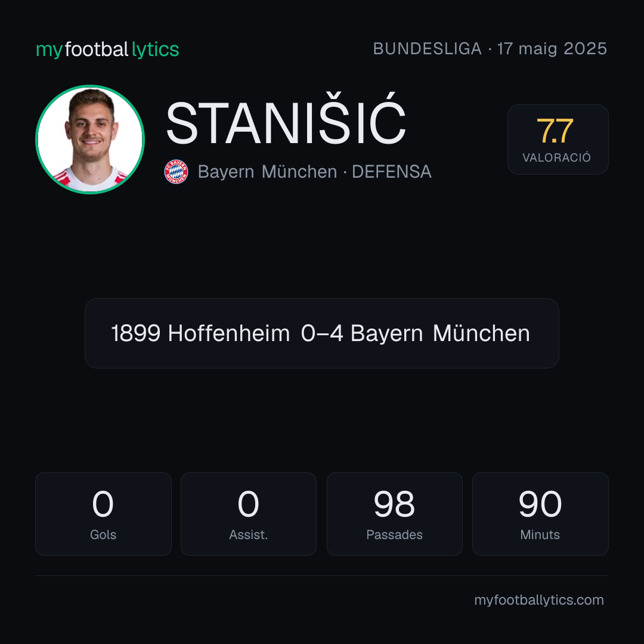Click the Bayern München club crest
The image size is (644, 644).
(x=176, y=172)
